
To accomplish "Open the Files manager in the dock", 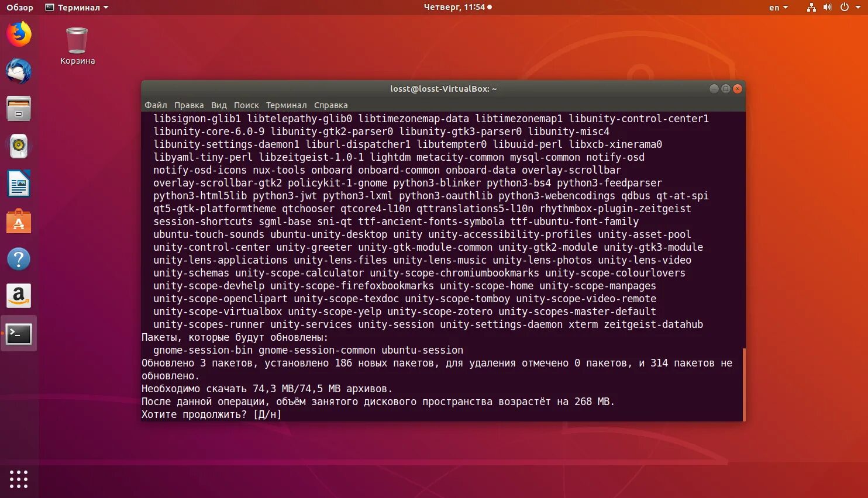I will [x=19, y=109].
